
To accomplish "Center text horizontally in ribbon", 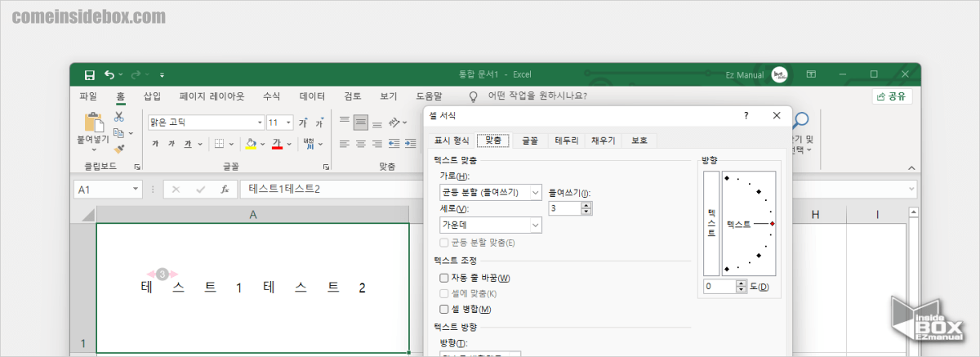I will point(361,144).
